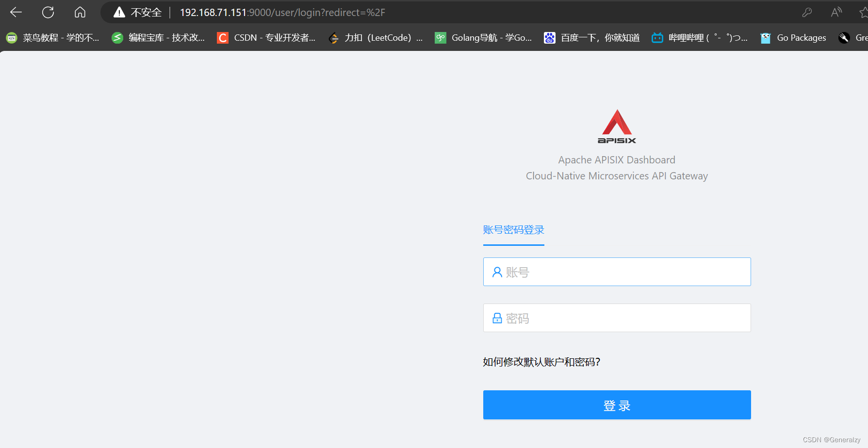Select the 账号密码登录 tab
Screen dimensions: 868x448
tap(513, 230)
